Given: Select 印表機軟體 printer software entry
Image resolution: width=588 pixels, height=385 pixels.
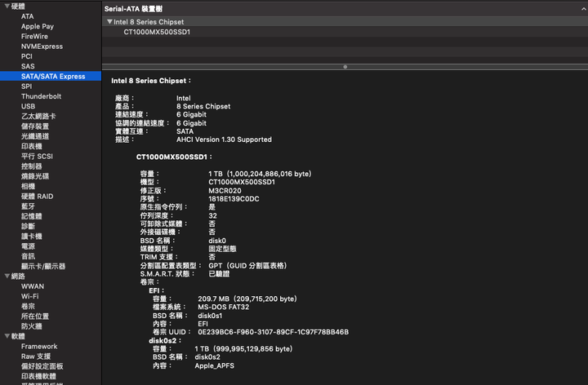Looking at the screenshot, I should pos(38,376).
